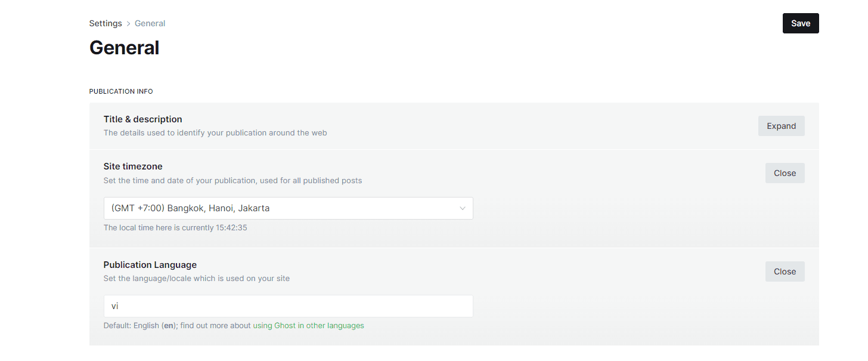Viewport: 868px width, 361px height.
Task: Close the Site timezone section
Action: coord(785,172)
